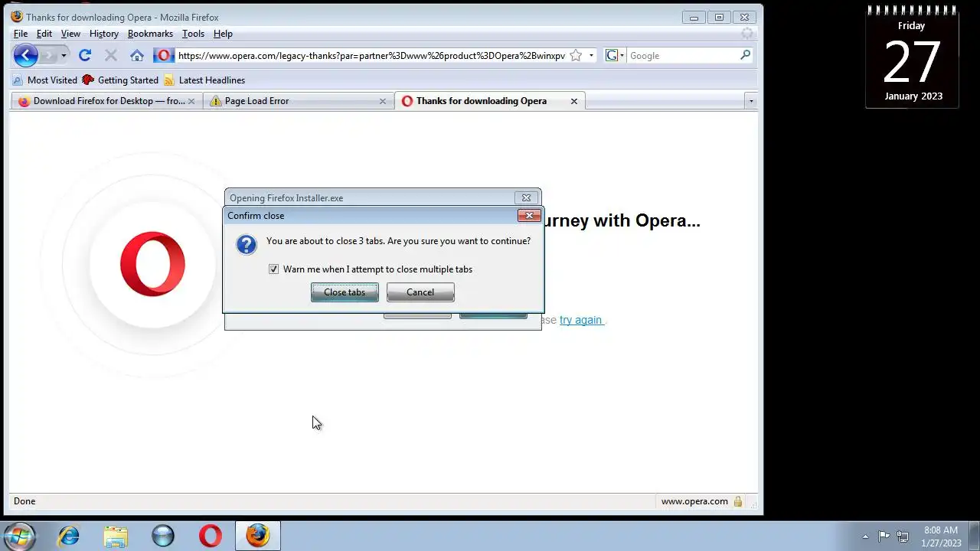Close the Confirm close dialog
This screenshot has height=551, width=980.
click(x=529, y=216)
